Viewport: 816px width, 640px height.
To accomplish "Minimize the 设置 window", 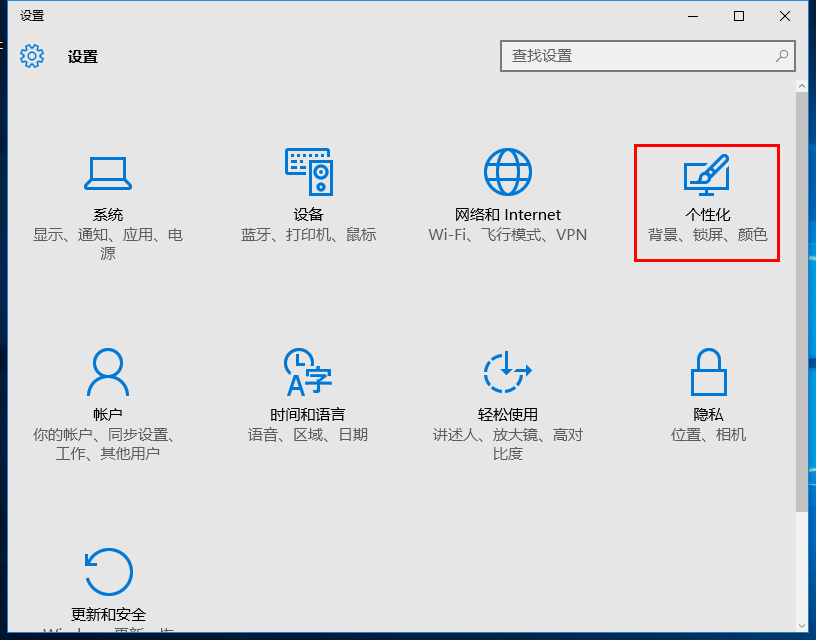I will point(692,16).
